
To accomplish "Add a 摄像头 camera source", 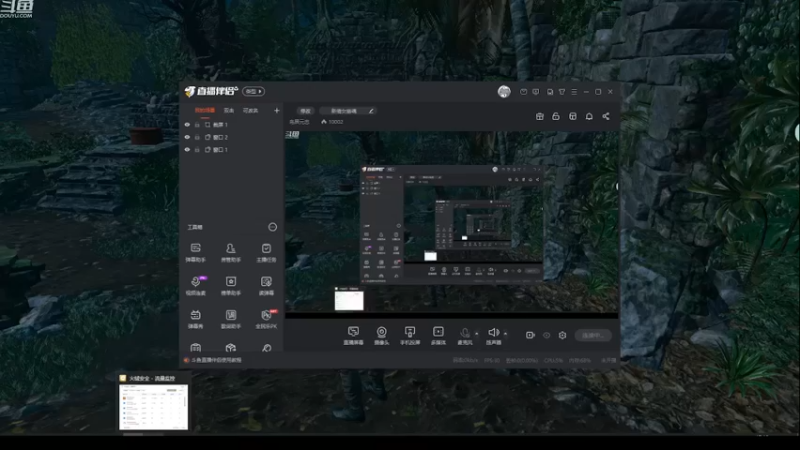I will (x=381, y=336).
